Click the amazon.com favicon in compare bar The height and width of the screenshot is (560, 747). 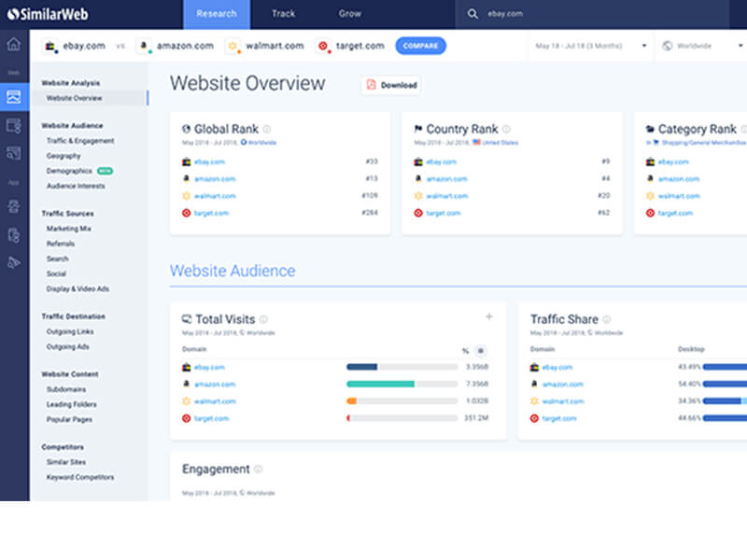pos(144,46)
